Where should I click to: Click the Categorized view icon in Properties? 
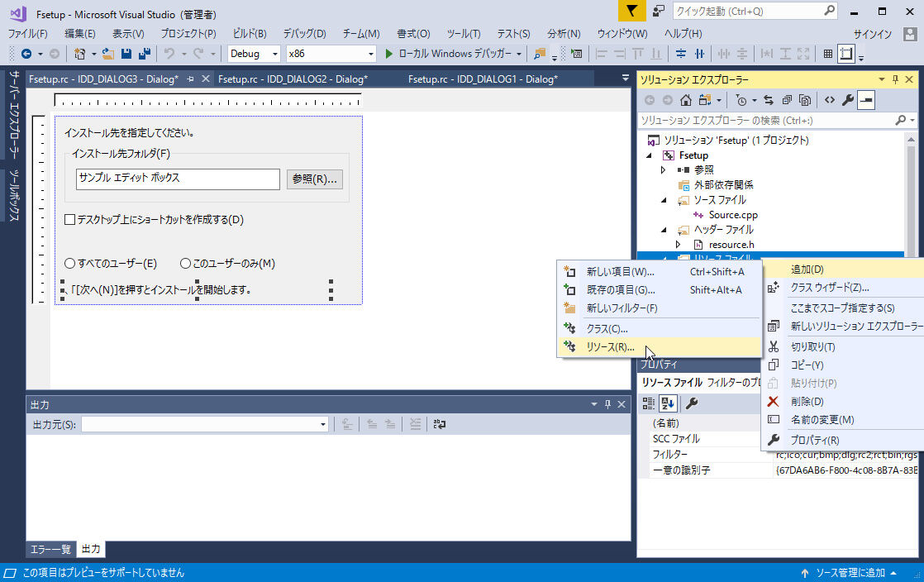649,403
